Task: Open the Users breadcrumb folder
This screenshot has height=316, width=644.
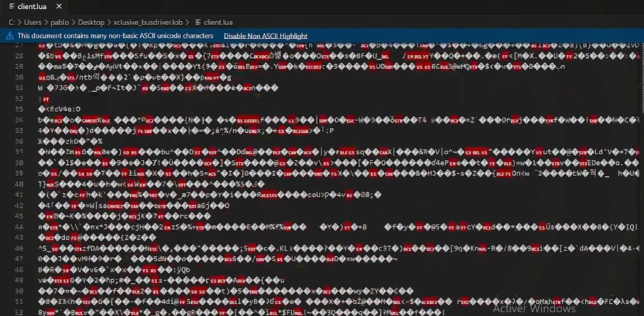Action: [x=33, y=22]
